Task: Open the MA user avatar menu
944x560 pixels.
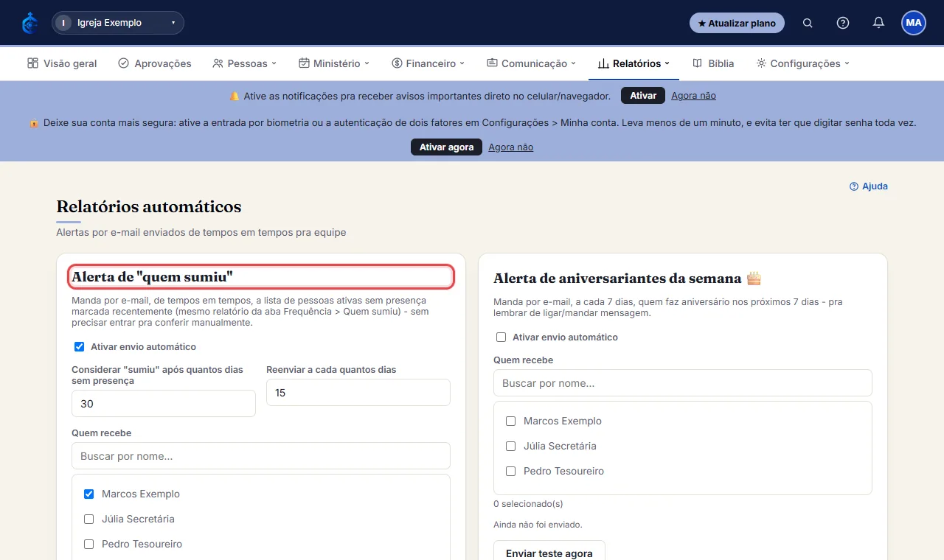Action: 914,23
